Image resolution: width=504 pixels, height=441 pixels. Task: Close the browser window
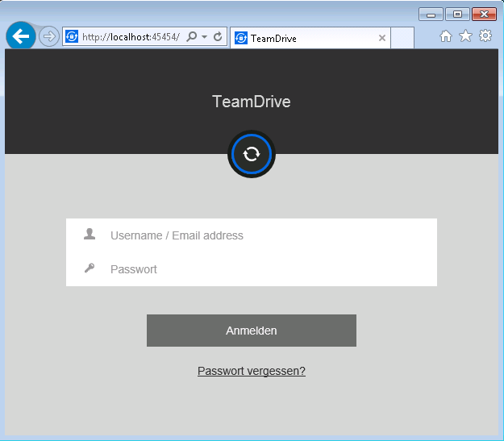point(484,15)
